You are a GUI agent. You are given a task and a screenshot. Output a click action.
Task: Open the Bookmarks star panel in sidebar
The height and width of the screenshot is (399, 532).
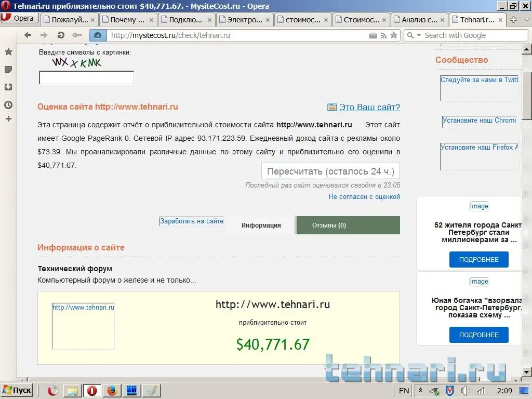8,52
